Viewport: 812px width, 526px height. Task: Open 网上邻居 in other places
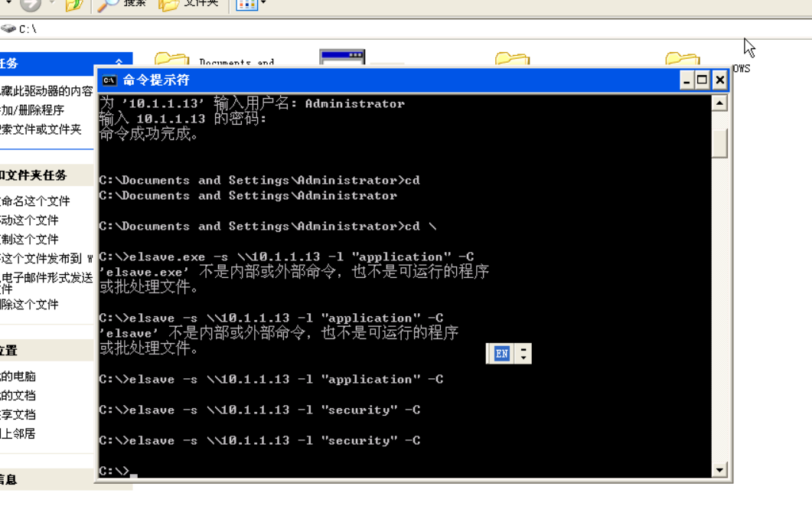(x=18, y=434)
